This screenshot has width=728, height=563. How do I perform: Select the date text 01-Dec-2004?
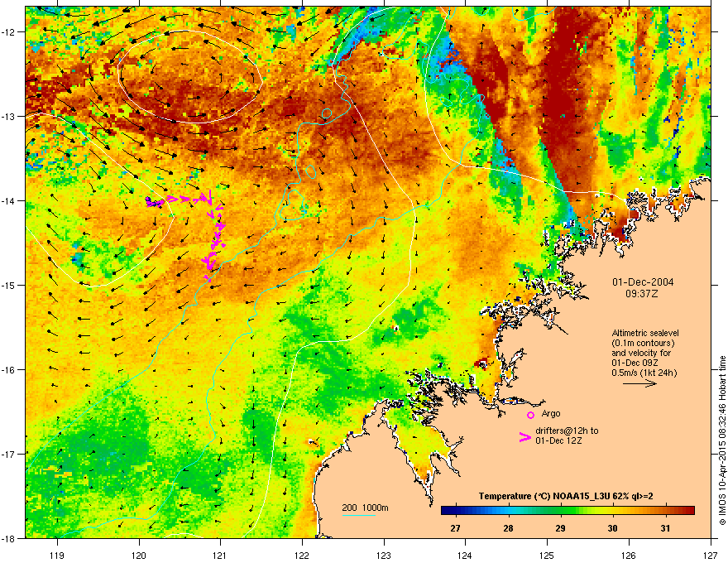coord(643,282)
